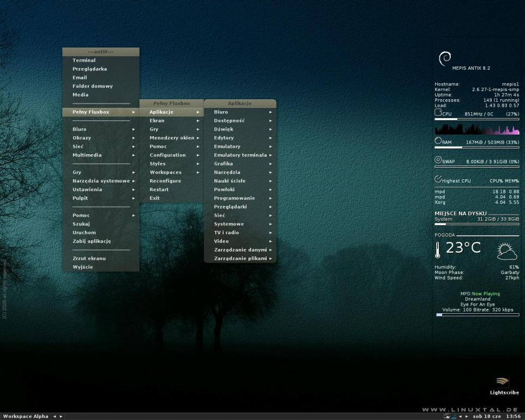The height and width of the screenshot is (420, 525).
Task: Click the MPD volume progress bar
Action: (x=477, y=315)
